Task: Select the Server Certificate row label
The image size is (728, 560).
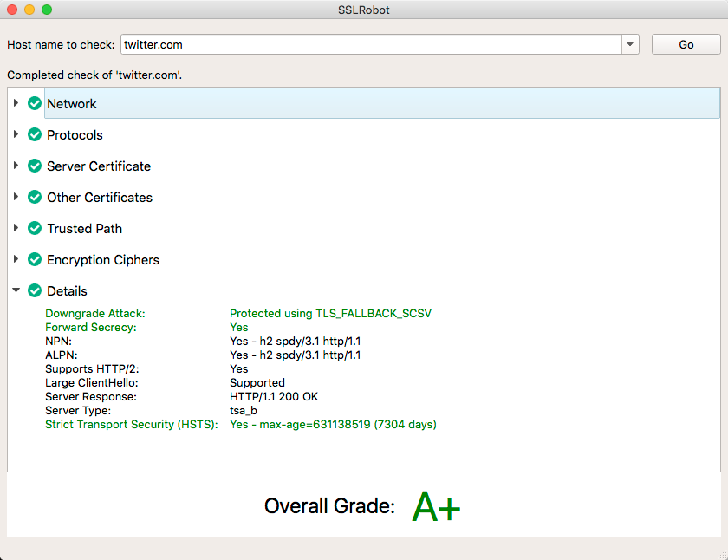Action: tap(99, 166)
